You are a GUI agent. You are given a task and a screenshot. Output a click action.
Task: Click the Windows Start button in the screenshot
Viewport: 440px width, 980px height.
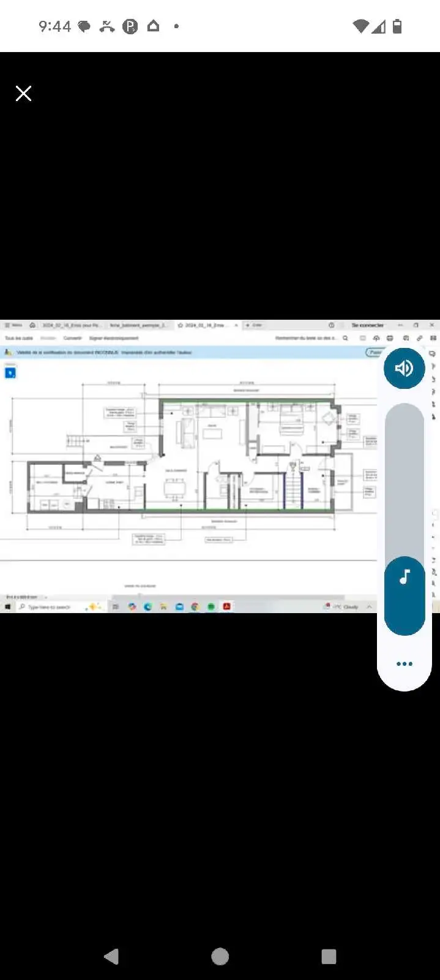click(8, 606)
